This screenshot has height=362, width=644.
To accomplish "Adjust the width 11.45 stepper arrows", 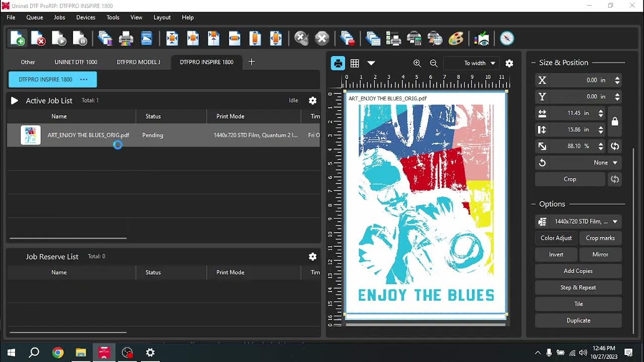I will [601, 113].
